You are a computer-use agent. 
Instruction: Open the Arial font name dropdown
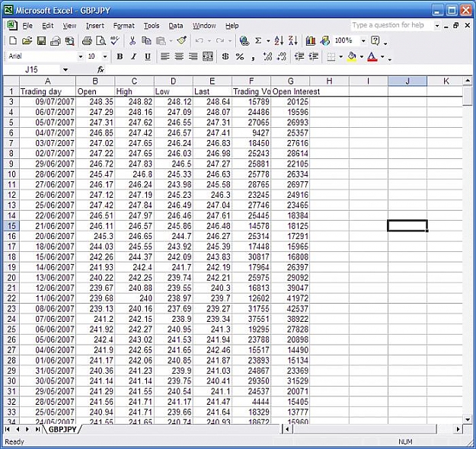click(x=81, y=57)
